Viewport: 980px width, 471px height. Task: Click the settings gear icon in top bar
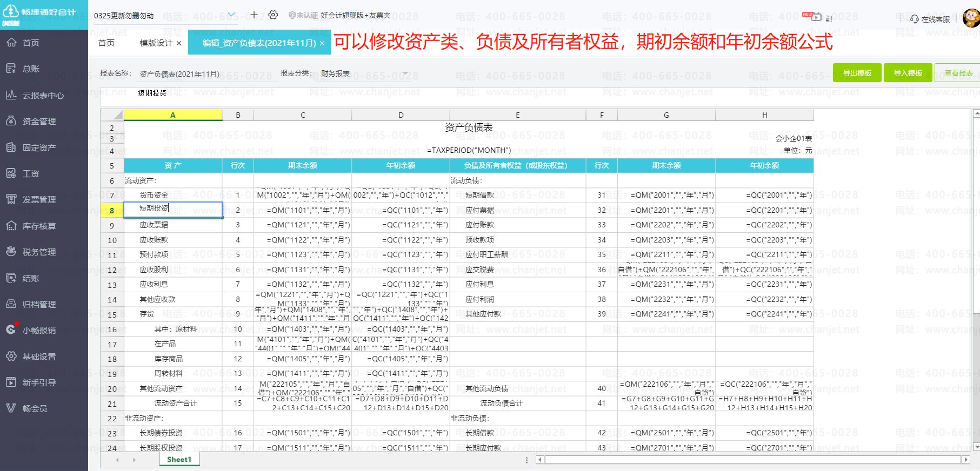tap(273, 15)
